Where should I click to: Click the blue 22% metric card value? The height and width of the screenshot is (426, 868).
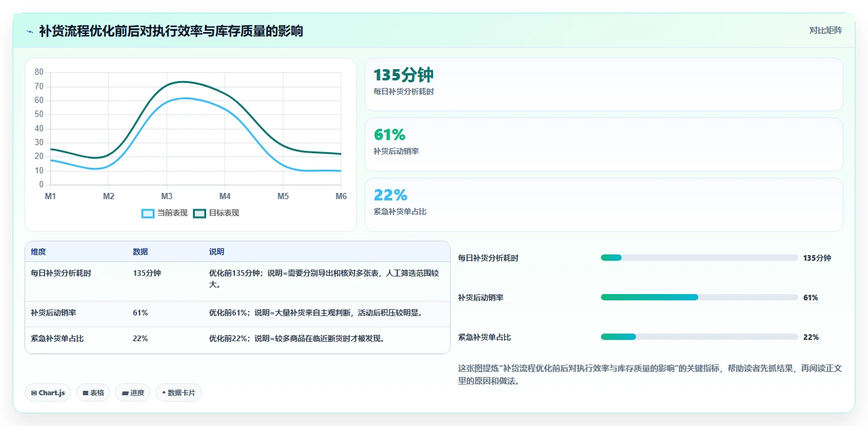click(x=390, y=195)
